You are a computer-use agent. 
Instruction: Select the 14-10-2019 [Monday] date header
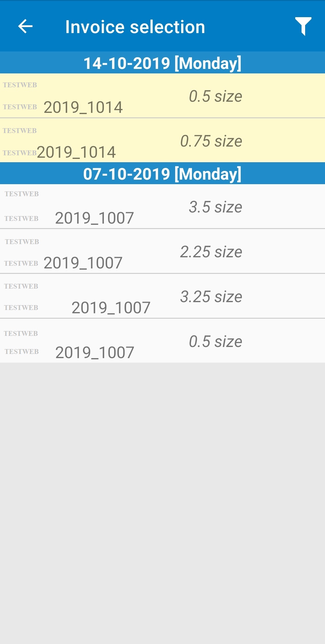[162, 63]
